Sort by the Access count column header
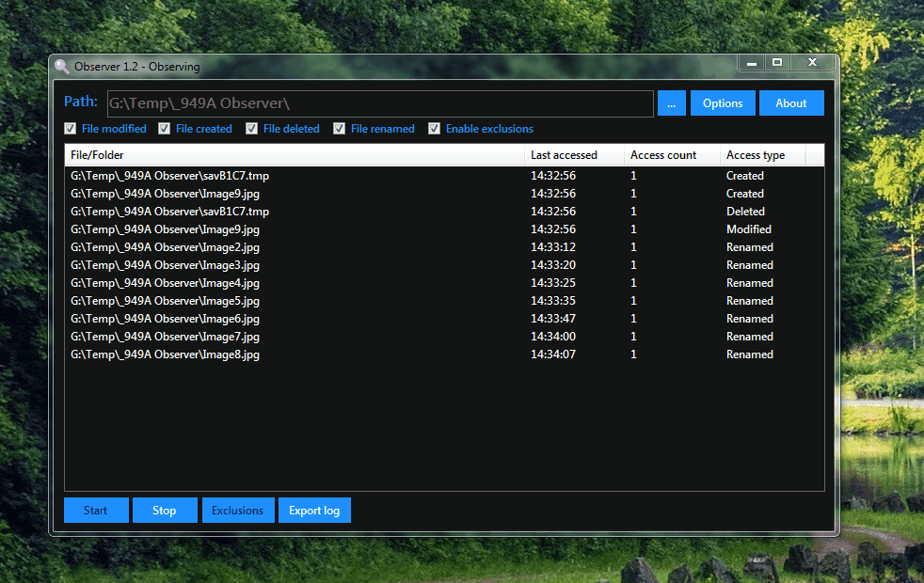Screen dimensions: 924x583 (x=672, y=155)
